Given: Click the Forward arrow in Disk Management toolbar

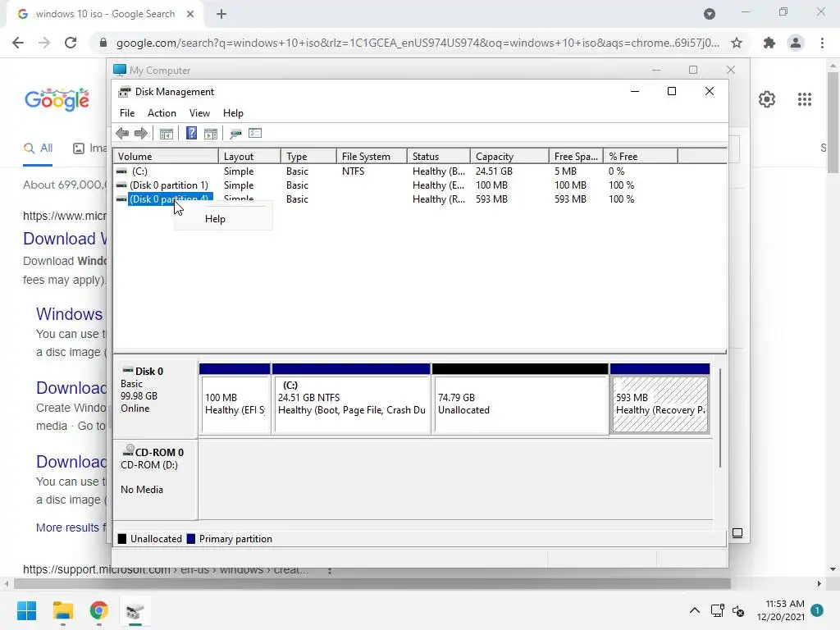Looking at the screenshot, I should tap(141, 134).
